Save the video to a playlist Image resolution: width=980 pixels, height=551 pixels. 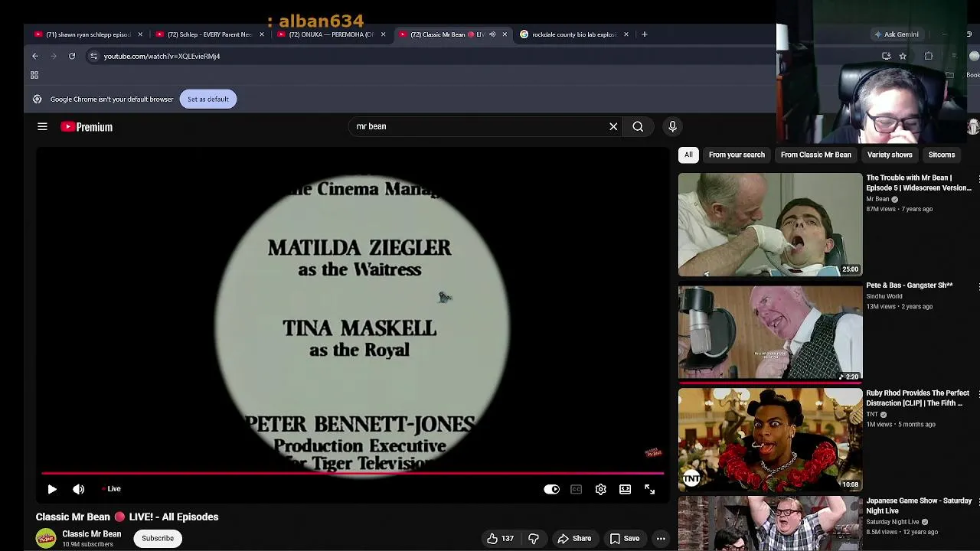[x=625, y=539]
